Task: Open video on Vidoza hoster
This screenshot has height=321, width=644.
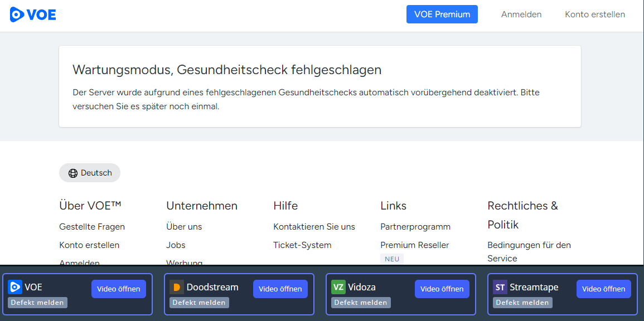Action: (x=442, y=289)
